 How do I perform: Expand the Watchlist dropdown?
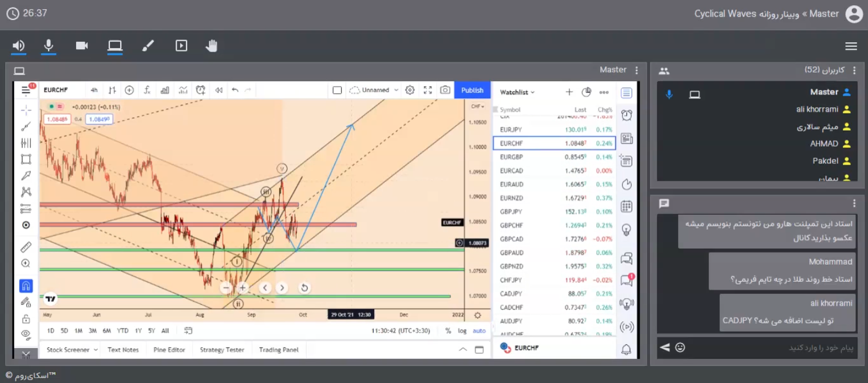517,92
